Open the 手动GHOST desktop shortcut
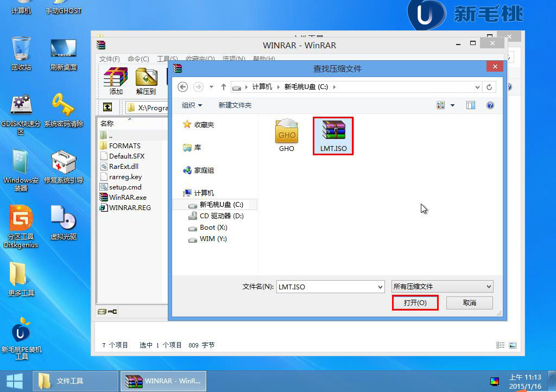The height and width of the screenshot is (392, 556). (64, 8)
